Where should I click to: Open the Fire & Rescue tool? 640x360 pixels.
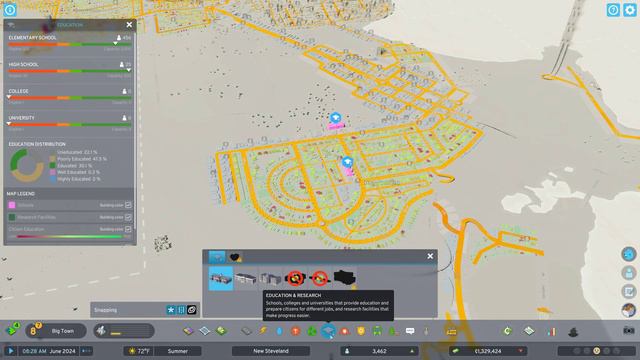[x=345, y=331]
